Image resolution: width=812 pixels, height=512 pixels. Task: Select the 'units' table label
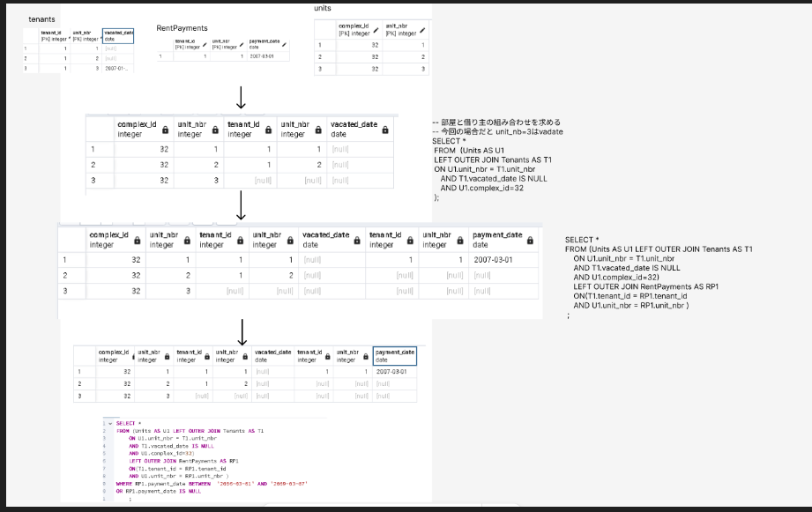pos(322,8)
